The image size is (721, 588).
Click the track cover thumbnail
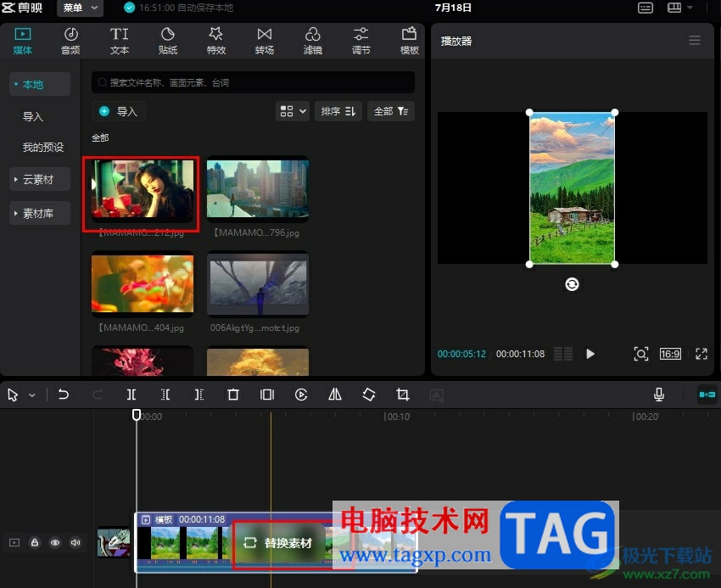click(x=113, y=542)
